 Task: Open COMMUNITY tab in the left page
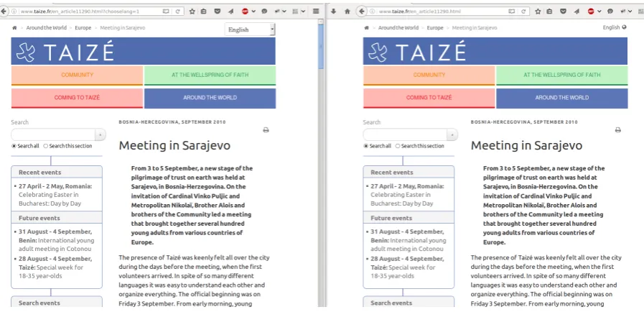(77, 75)
